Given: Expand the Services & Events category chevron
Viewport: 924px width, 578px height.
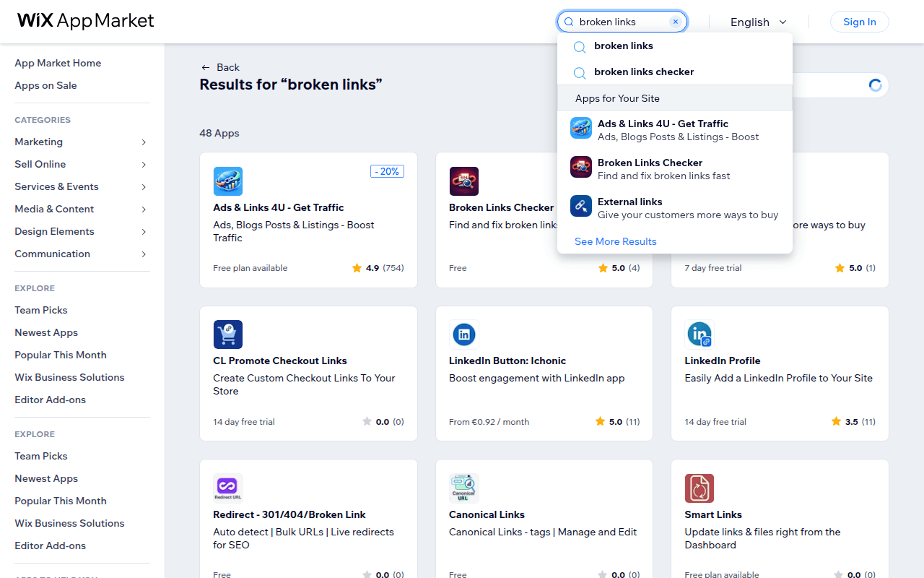Looking at the screenshot, I should point(144,187).
